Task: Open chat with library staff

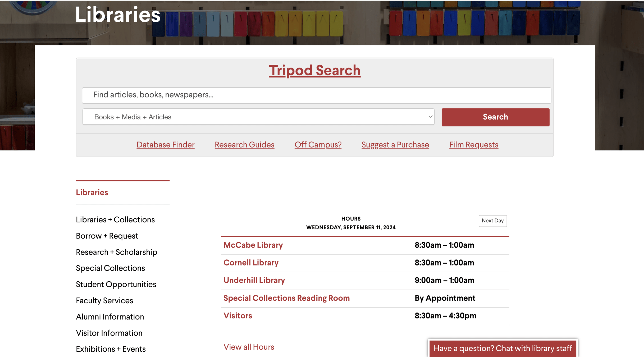Action: click(503, 348)
